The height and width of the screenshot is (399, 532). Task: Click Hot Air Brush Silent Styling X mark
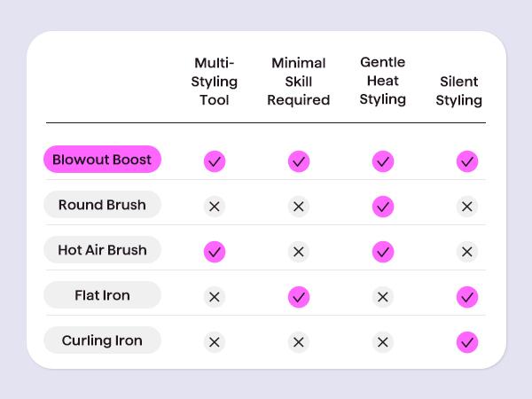pyautogui.click(x=467, y=252)
